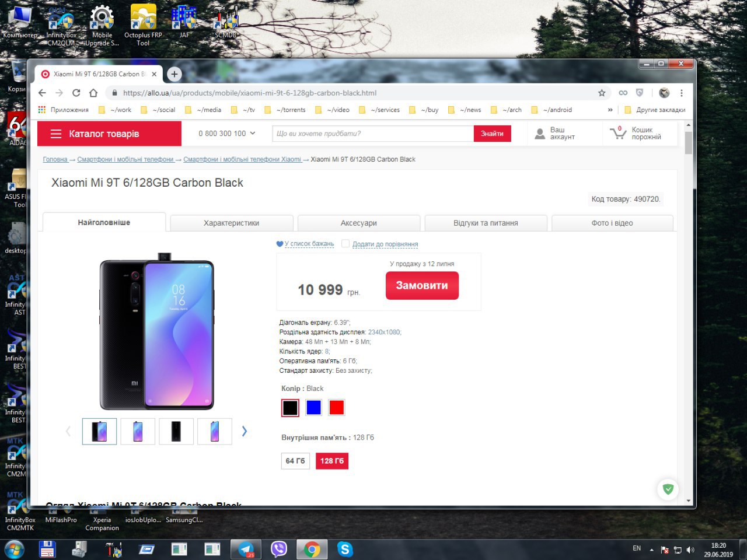Open Telegram from the taskbar
Viewport: 747px width, 560px height.
tap(246, 549)
